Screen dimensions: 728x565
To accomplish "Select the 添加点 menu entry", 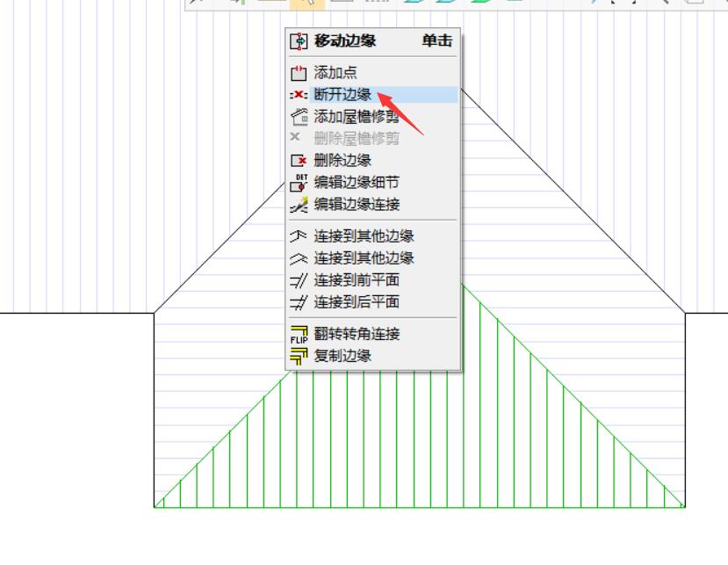I will coord(373,72).
